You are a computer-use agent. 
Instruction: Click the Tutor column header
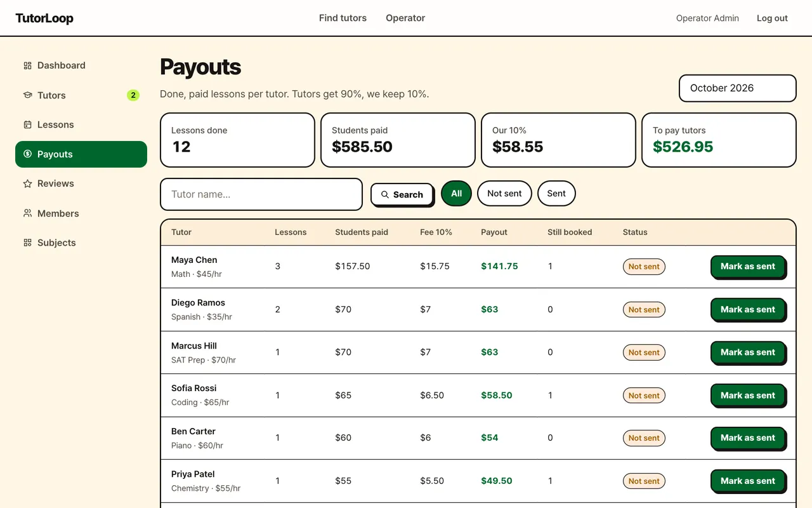pyautogui.click(x=181, y=232)
